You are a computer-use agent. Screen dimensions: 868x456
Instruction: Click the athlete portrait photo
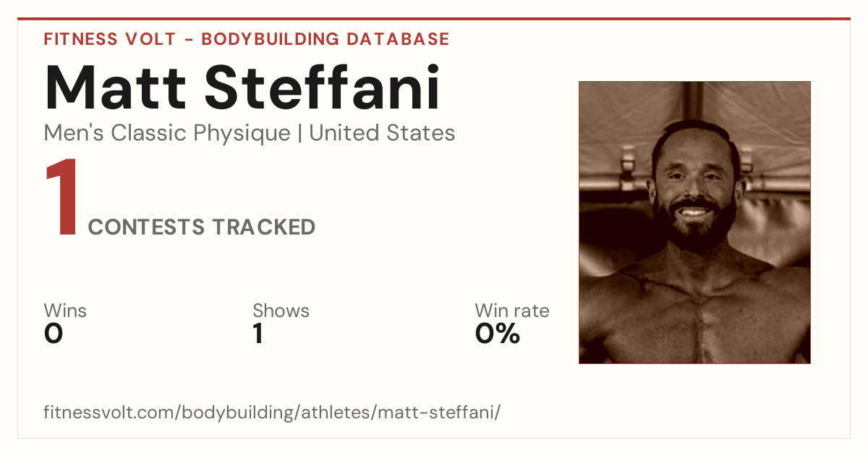click(x=694, y=222)
